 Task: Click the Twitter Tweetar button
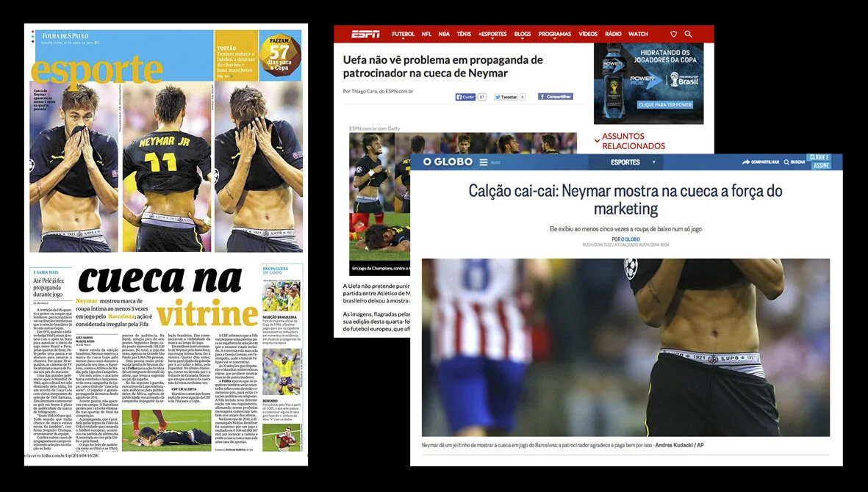click(x=506, y=97)
